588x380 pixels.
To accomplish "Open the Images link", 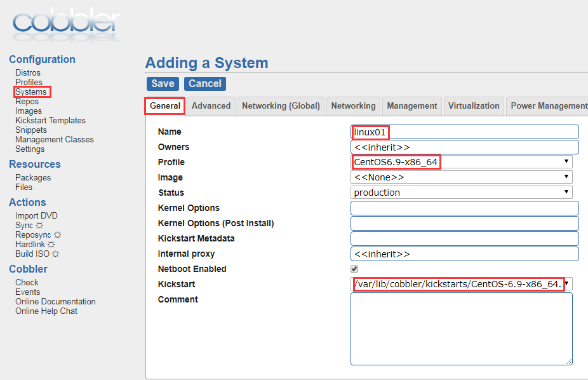I will [29, 111].
